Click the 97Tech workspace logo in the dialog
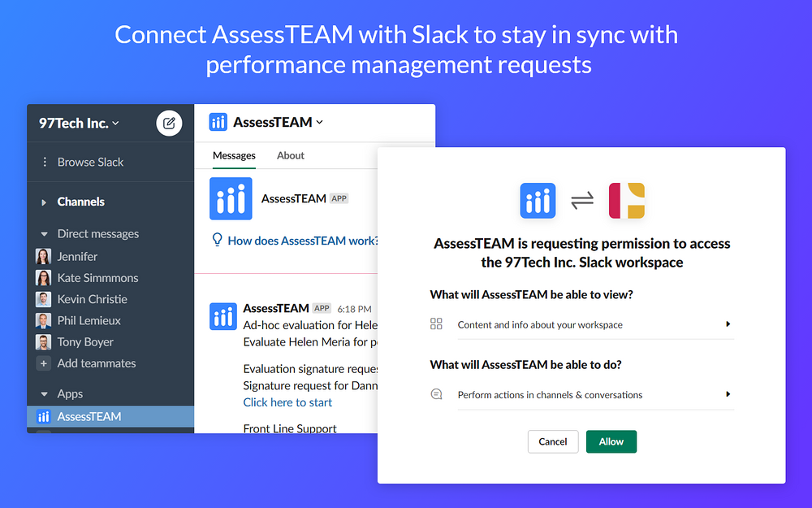 627,201
